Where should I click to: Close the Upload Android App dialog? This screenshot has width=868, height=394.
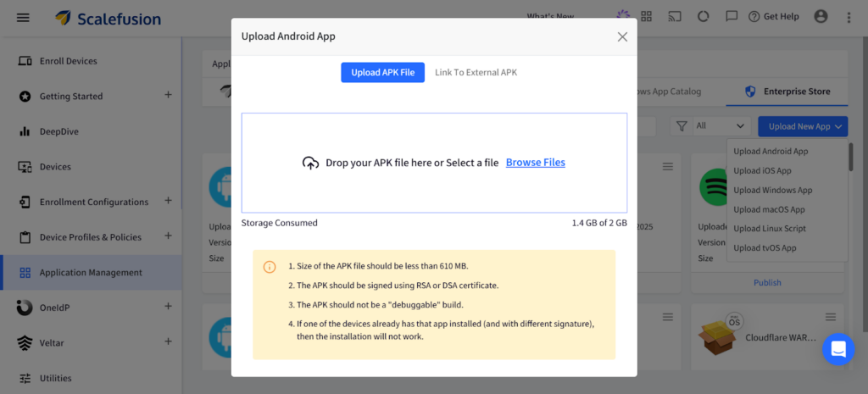pos(622,36)
